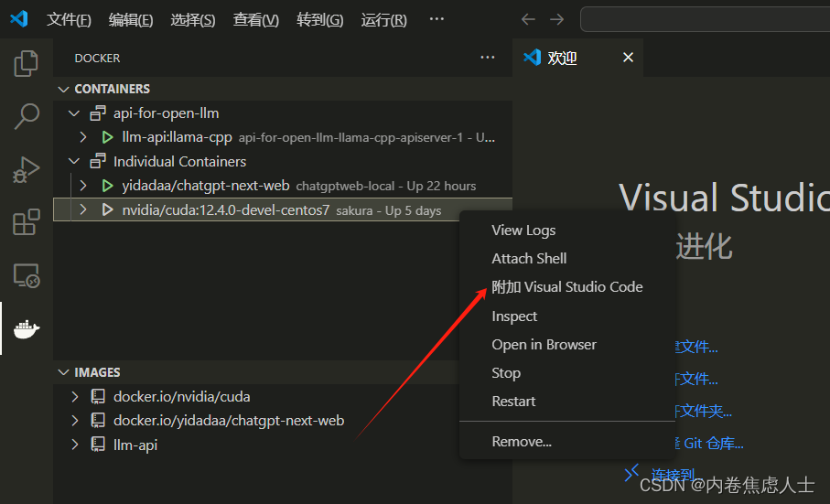Image resolution: width=830 pixels, height=504 pixels.
Task: Expand the yidadaa/chatgpt-next-web container
Action: [x=83, y=186]
